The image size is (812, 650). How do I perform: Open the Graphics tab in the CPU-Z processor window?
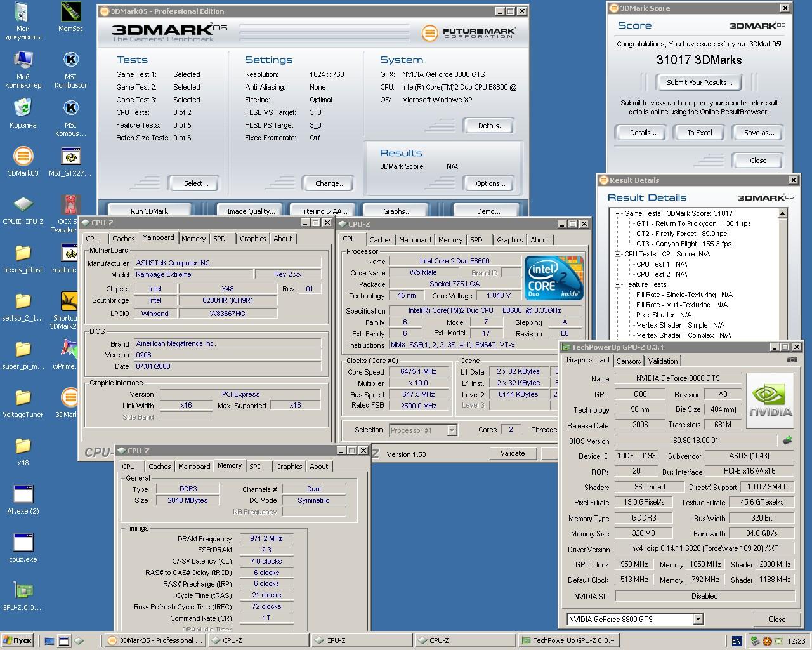pyautogui.click(x=510, y=240)
